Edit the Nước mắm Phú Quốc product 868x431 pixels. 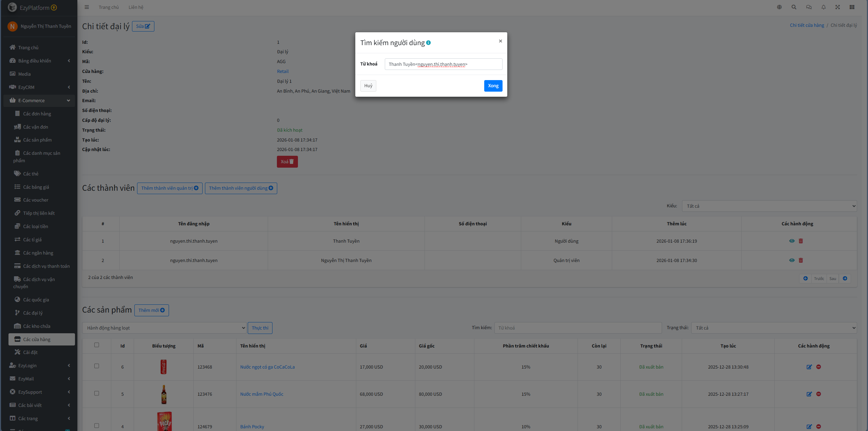809,394
